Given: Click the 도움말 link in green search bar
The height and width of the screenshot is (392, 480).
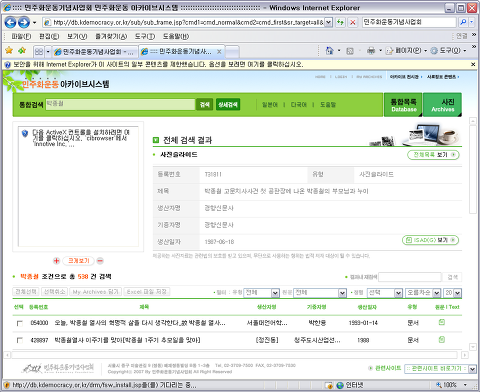Looking at the screenshot, I should coord(328,105).
